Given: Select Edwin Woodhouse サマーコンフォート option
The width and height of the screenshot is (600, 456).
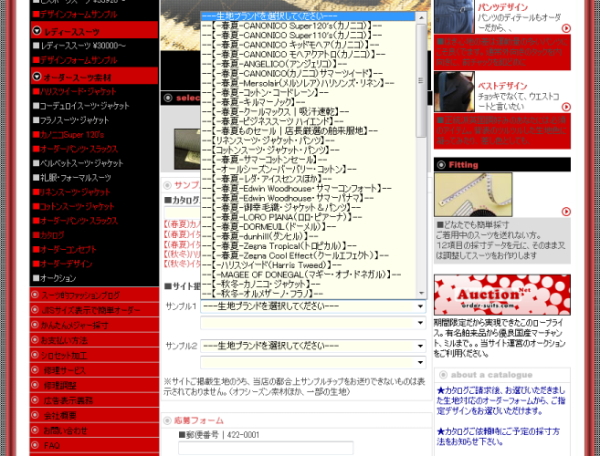Looking at the screenshot, I should click(x=308, y=188).
